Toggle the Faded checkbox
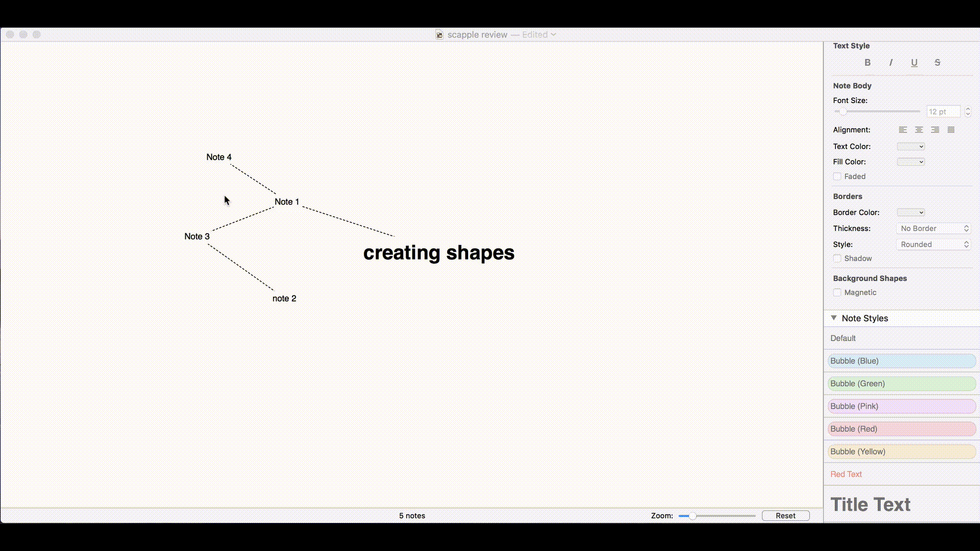This screenshot has height=551, width=980. click(x=837, y=176)
